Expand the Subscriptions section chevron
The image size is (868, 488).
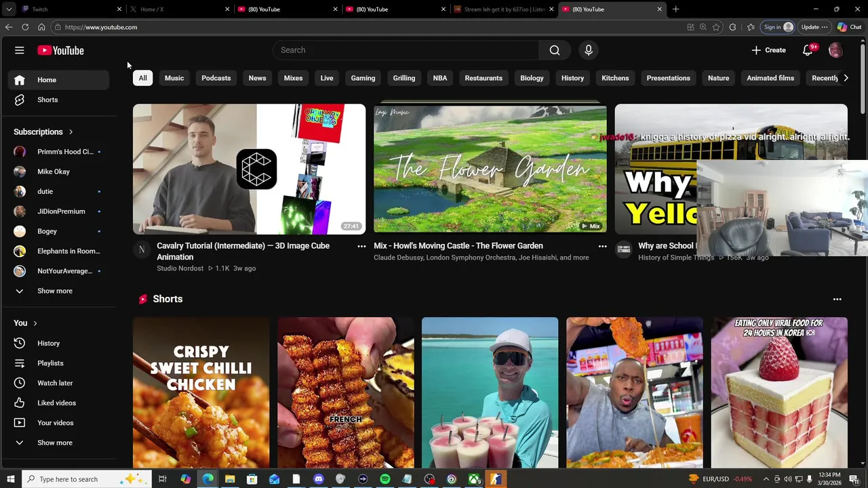(71, 132)
